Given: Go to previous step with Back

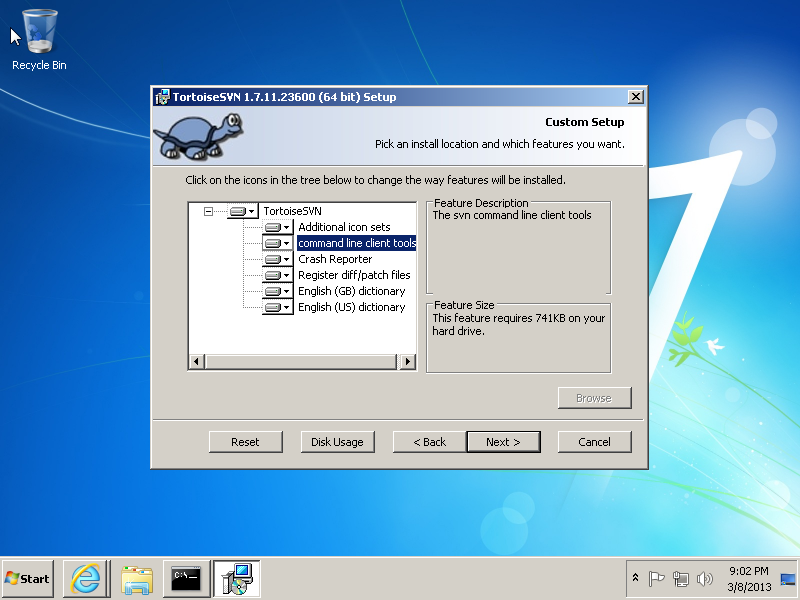Looking at the screenshot, I should (x=430, y=442).
